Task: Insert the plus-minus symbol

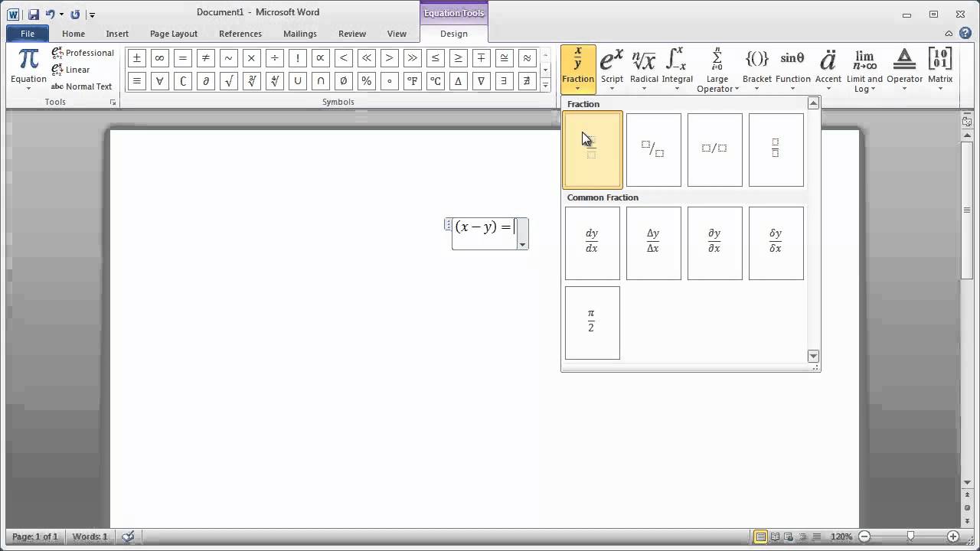Action: (x=136, y=58)
